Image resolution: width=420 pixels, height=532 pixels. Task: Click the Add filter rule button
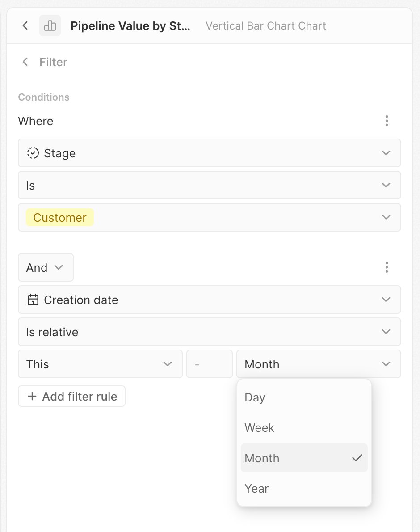[x=71, y=396]
